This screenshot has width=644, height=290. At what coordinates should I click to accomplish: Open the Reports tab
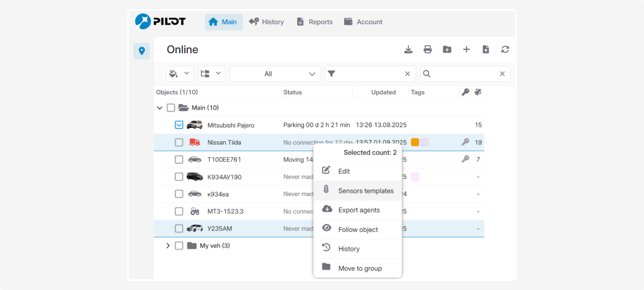[x=314, y=22]
